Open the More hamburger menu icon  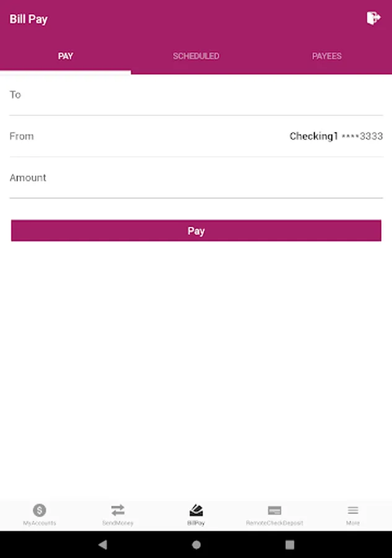pos(353,510)
